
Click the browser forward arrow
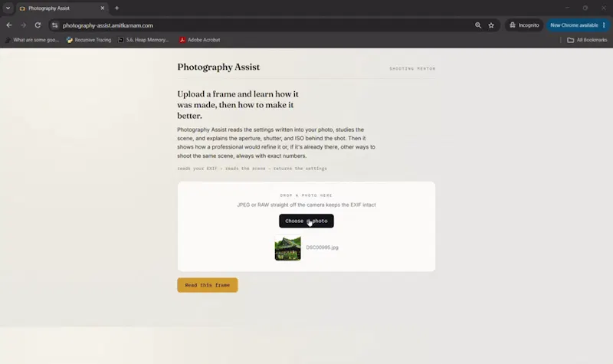click(x=24, y=25)
